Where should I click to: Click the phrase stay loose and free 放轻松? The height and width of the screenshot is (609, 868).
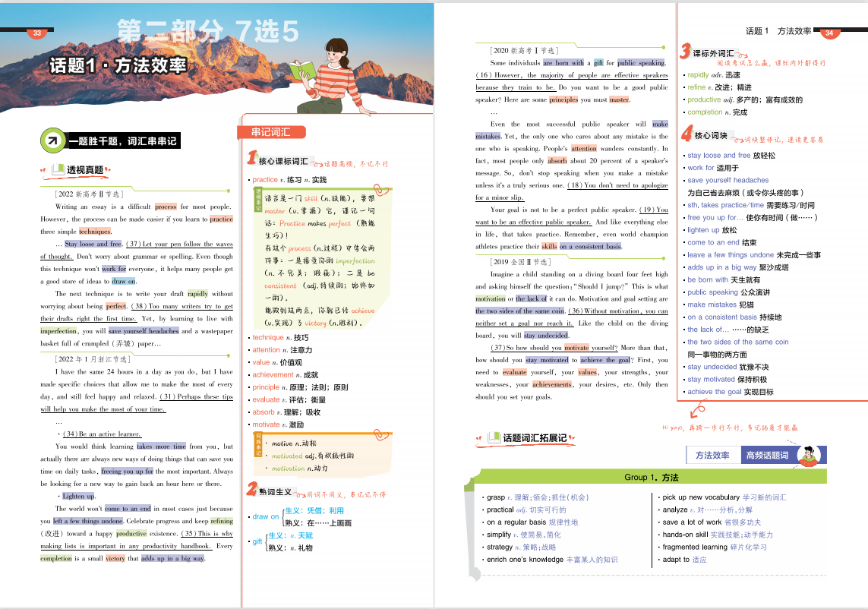coord(731,156)
